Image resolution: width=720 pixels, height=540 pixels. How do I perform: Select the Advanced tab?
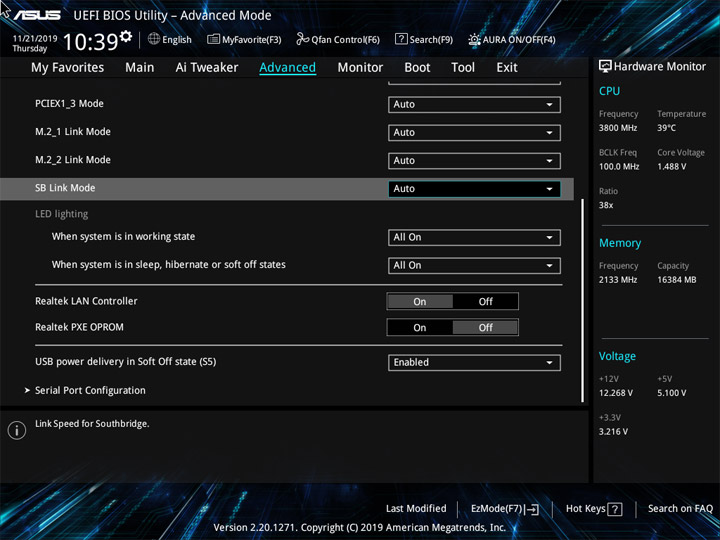(287, 68)
